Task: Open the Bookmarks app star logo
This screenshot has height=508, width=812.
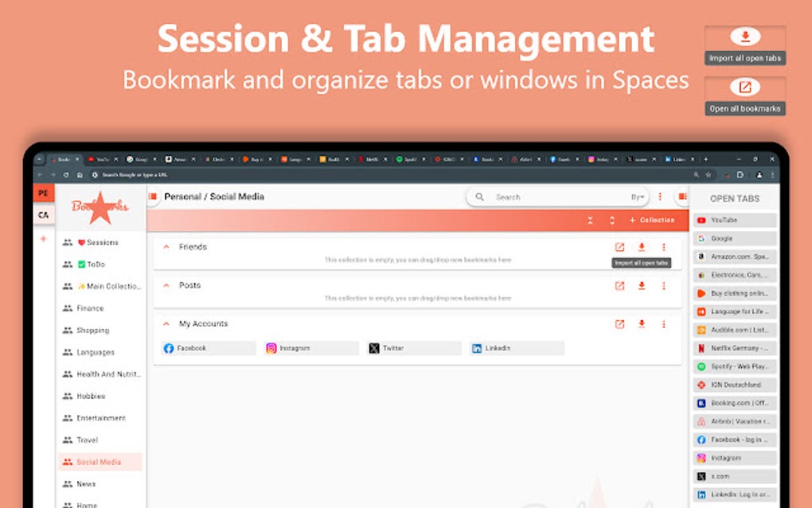Action: click(x=100, y=209)
